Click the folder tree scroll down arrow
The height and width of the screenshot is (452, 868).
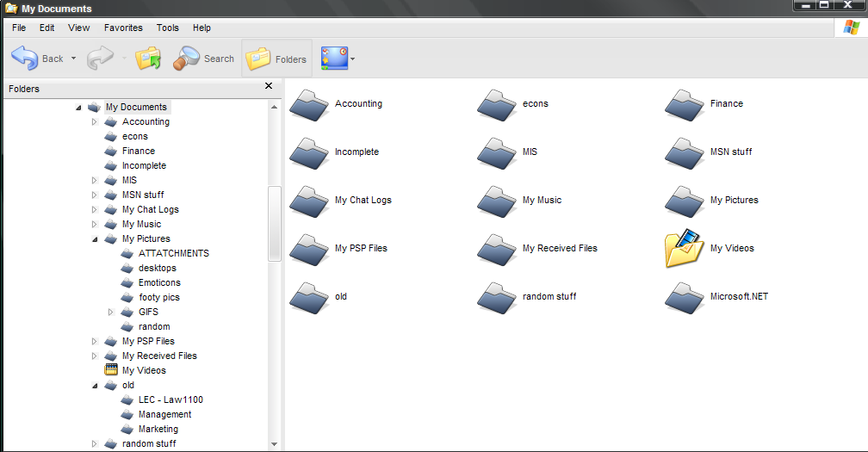pos(275,444)
